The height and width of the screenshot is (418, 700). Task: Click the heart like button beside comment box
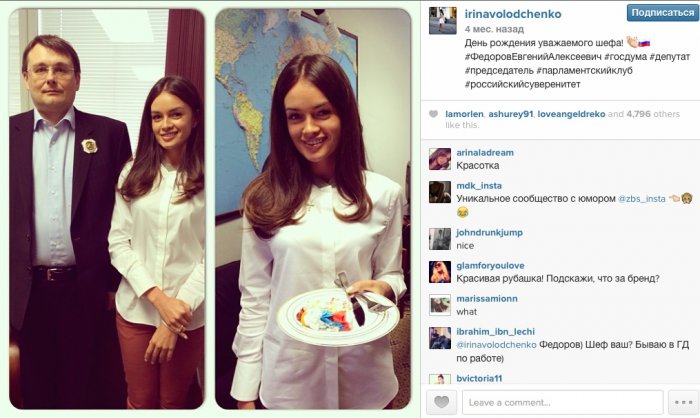coord(442,402)
